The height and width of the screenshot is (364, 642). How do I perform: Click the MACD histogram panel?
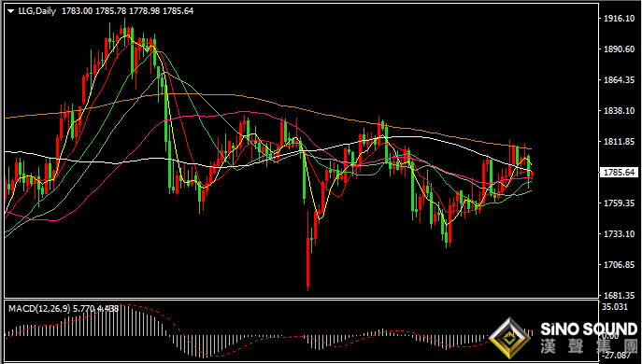point(301,331)
